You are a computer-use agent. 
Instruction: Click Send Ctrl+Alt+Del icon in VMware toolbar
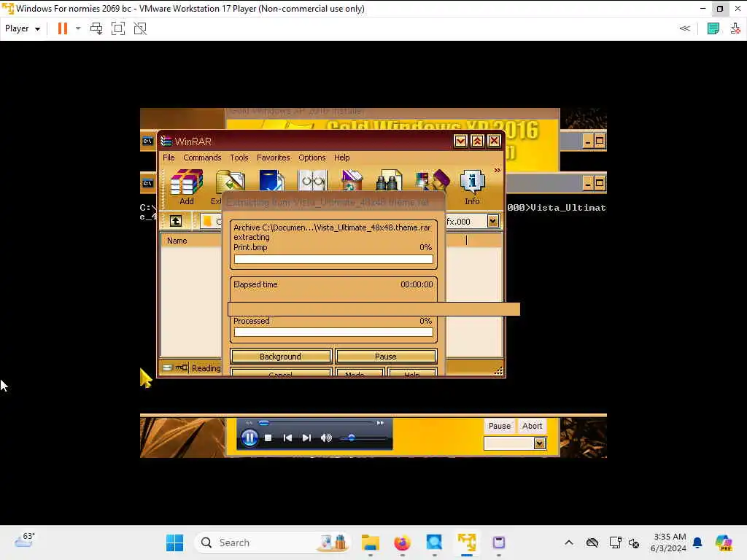coord(96,28)
